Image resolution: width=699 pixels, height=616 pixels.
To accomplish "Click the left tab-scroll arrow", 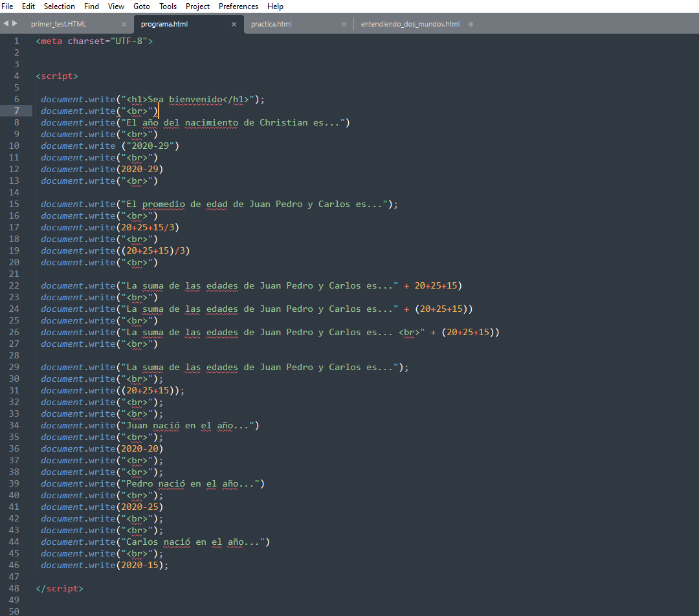I will point(6,23).
